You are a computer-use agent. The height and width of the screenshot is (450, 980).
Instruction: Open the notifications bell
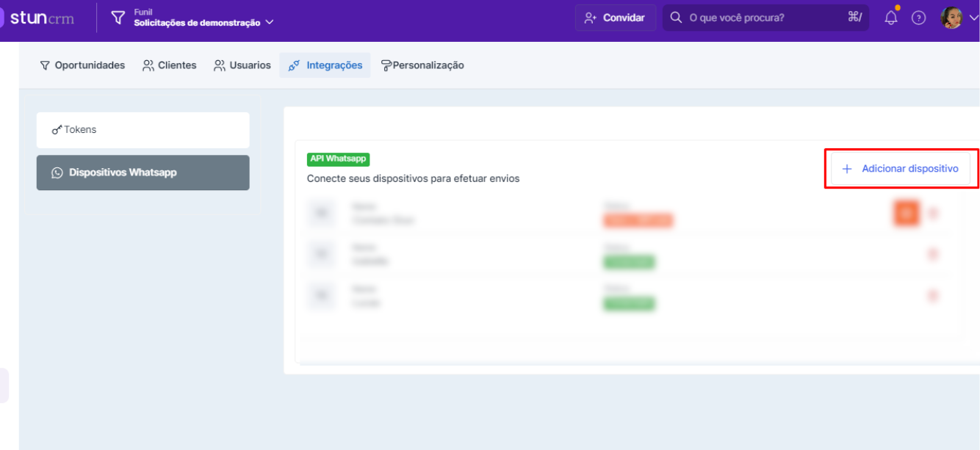pos(890,18)
